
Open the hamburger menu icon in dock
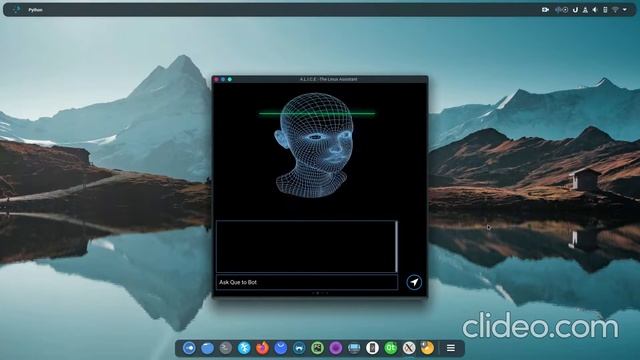tap(451, 348)
